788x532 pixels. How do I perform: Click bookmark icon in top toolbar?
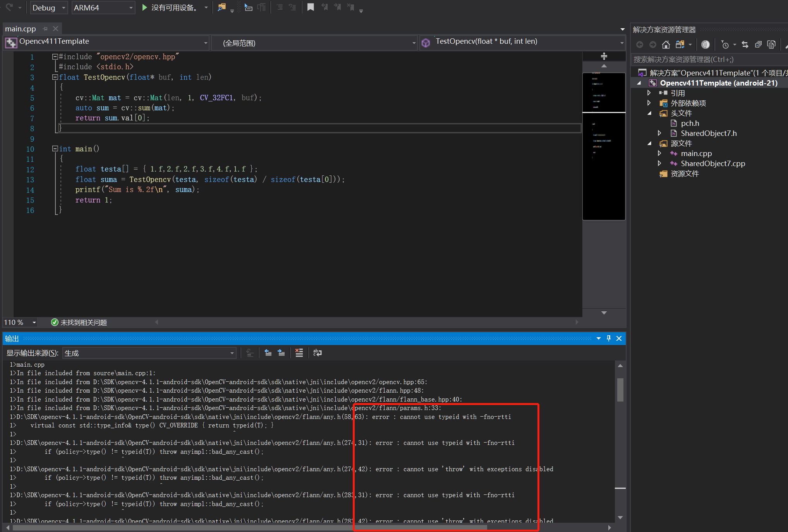[x=310, y=7]
